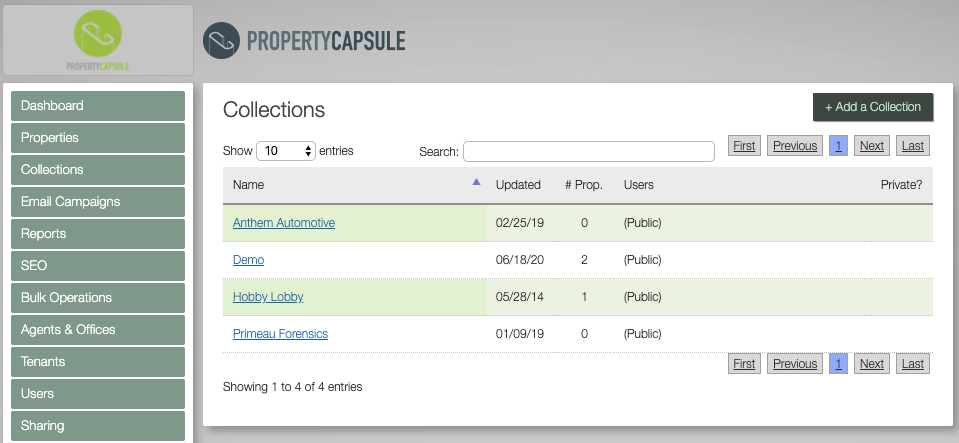Image resolution: width=959 pixels, height=443 pixels.
Task: Click the bottom Previous pagination button
Action: click(x=795, y=363)
